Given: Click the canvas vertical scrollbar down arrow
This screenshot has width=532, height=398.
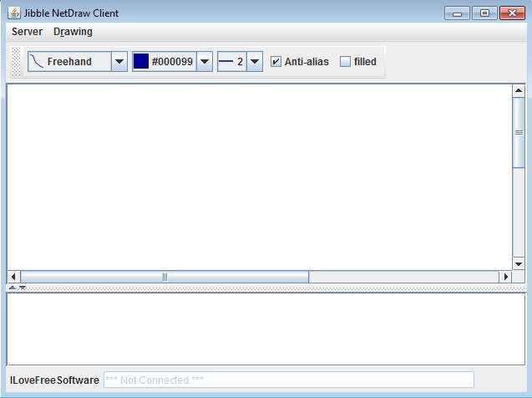Looking at the screenshot, I should pyautogui.click(x=519, y=264).
